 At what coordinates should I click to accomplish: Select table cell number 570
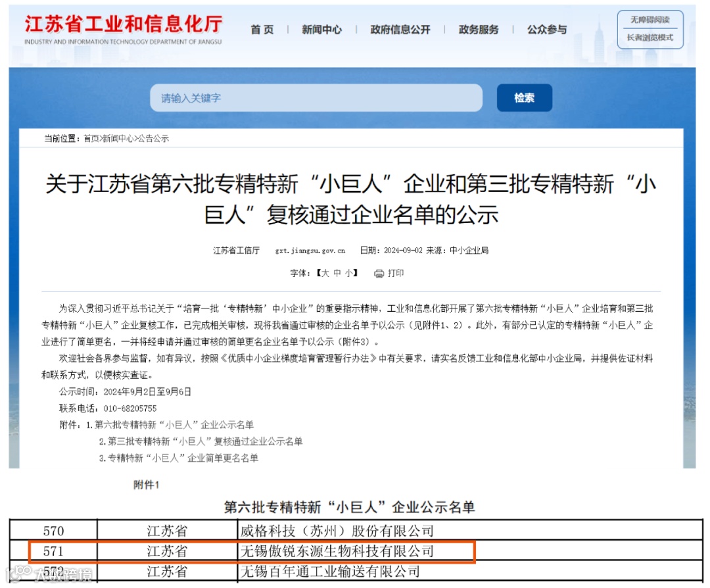53,531
